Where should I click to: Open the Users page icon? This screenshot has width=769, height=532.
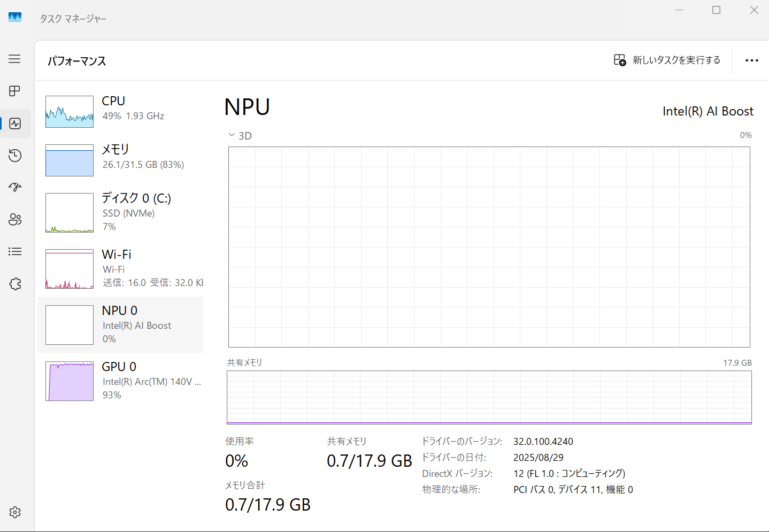tap(15, 219)
